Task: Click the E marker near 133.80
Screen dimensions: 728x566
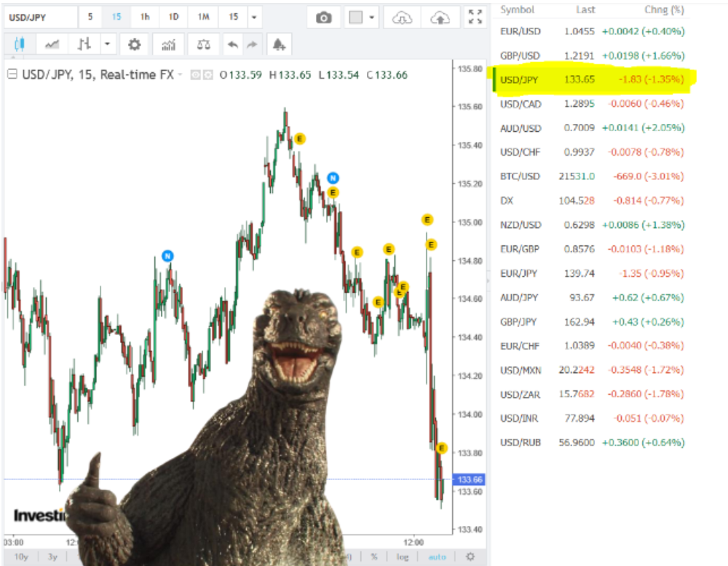Action: point(442,448)
